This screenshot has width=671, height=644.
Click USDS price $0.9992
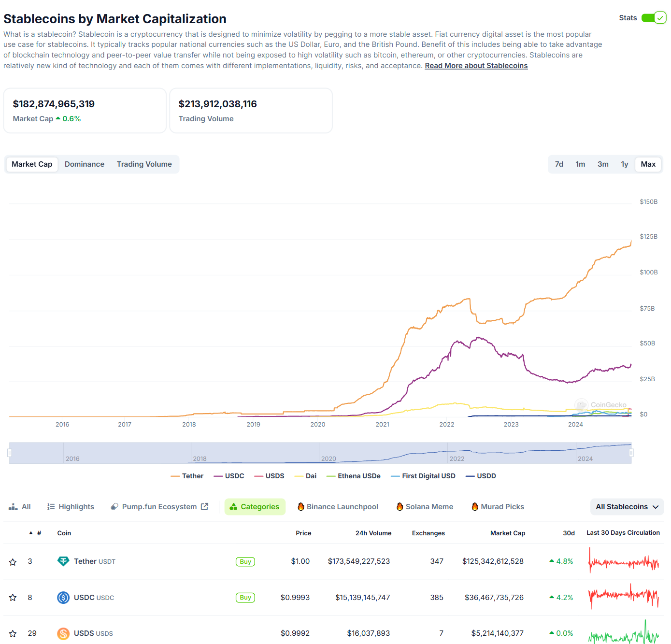(295, 633)
